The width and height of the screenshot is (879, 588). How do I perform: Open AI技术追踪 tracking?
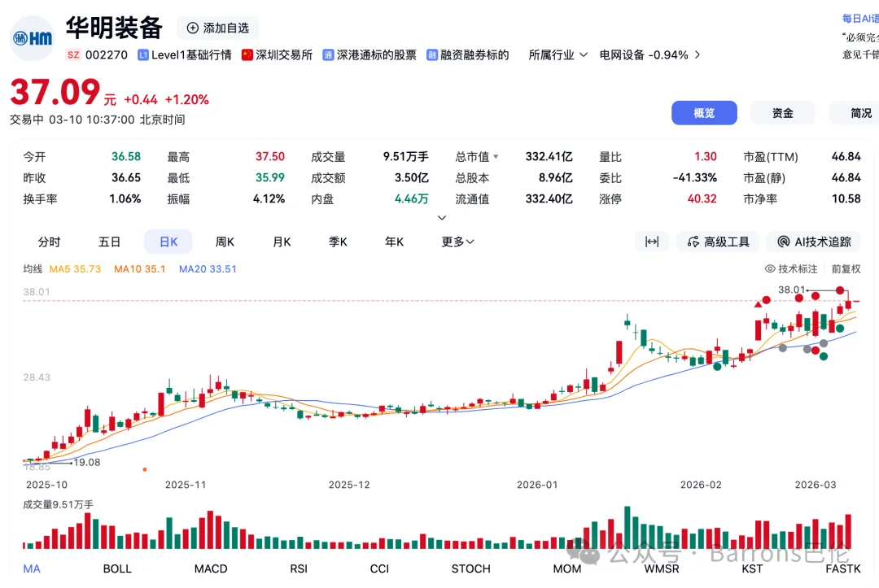click(x=814, y=242)
